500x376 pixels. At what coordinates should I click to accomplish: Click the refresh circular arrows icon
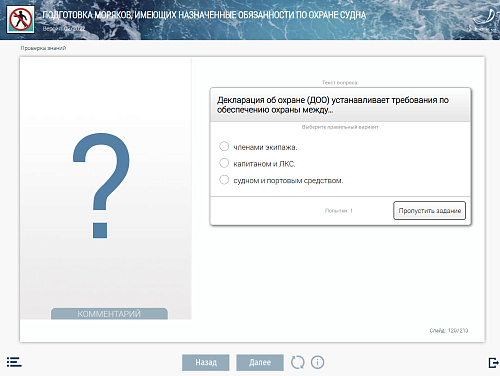pyautogui.click(x=297, y=362)
